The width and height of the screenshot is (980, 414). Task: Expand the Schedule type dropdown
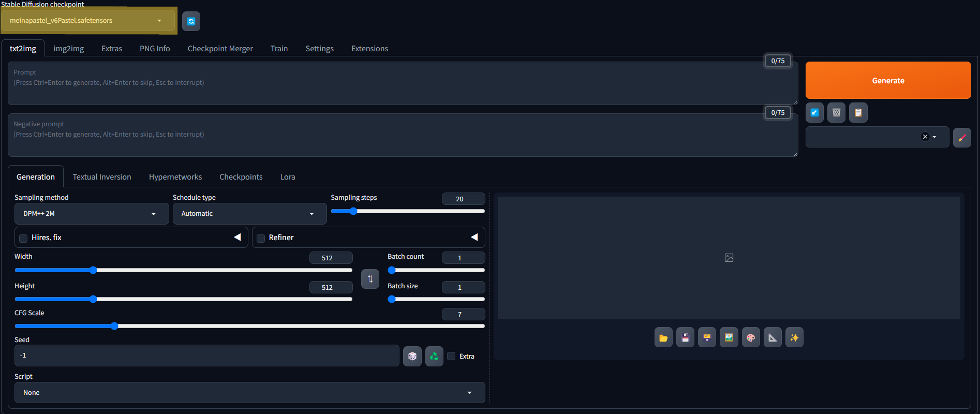[249, 214]
